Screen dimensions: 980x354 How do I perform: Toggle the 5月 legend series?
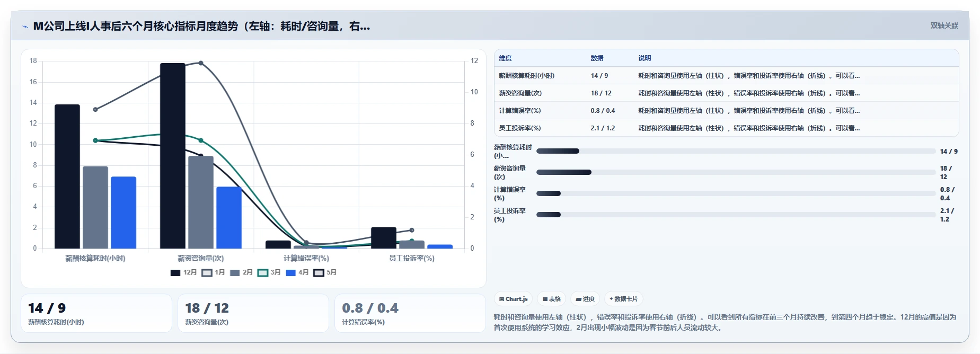(x=325, y=272)
